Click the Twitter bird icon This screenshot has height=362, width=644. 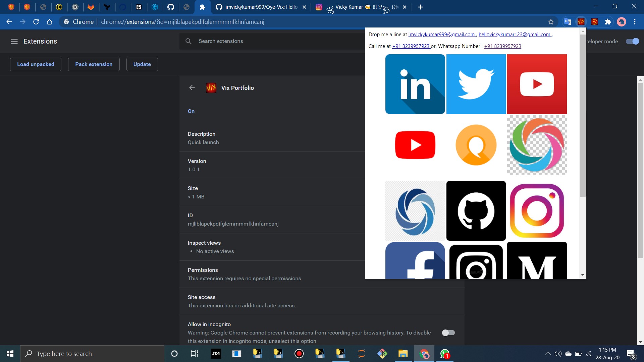click(x=476, y=84)
